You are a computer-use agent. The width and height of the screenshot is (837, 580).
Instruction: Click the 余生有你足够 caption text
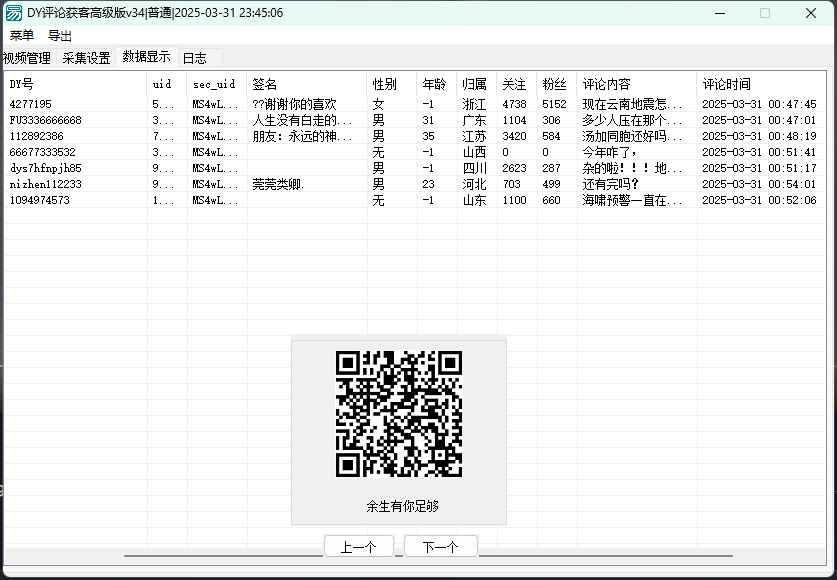[402, 506]
